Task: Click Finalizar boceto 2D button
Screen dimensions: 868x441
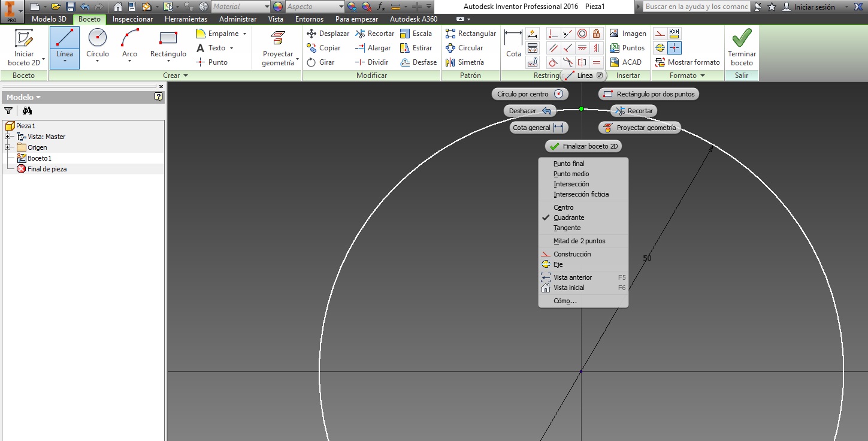Action: click(584, 146)
